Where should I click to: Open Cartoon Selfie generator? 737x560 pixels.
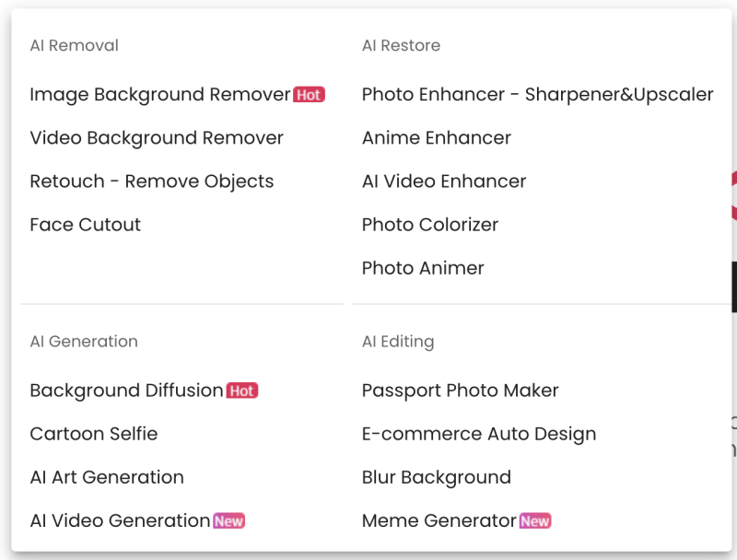(x=94, y=434)
